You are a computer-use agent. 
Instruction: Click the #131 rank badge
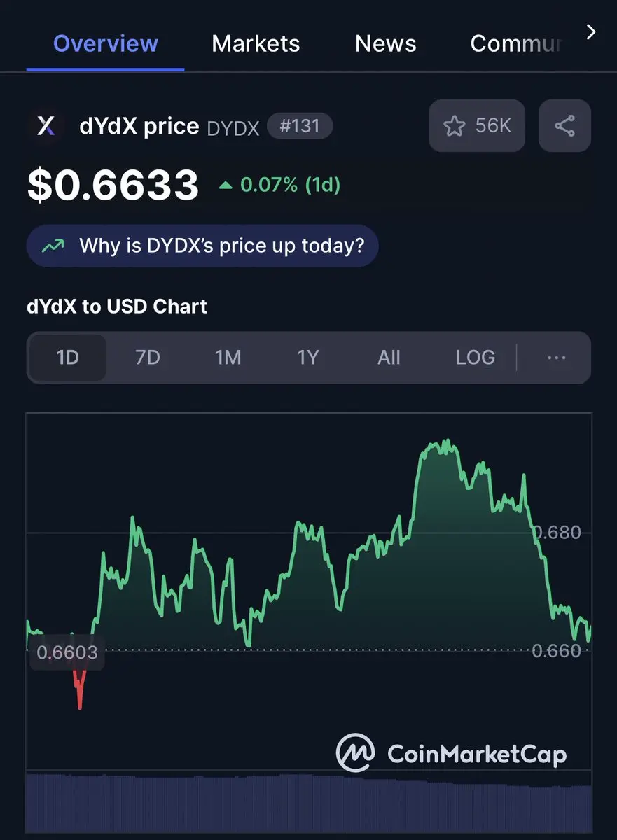[300, 126]
